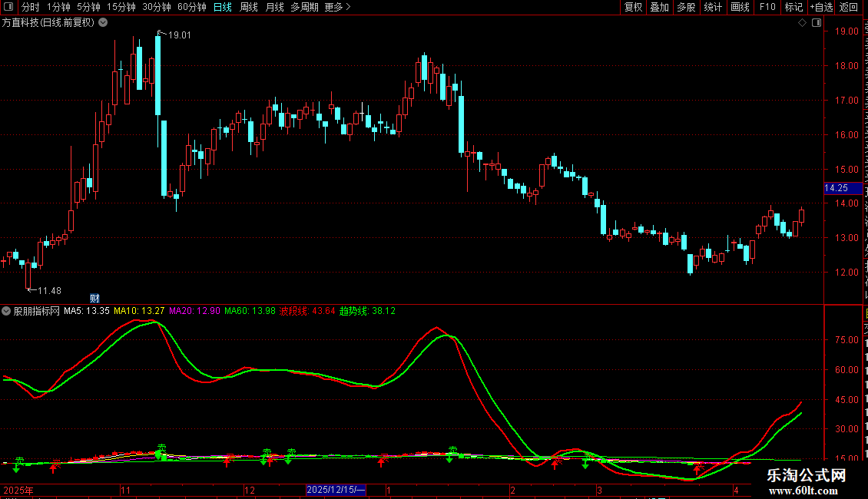868x499 pixels.
Task: Expand the 更多 periods menu
Action: [337, 7]
